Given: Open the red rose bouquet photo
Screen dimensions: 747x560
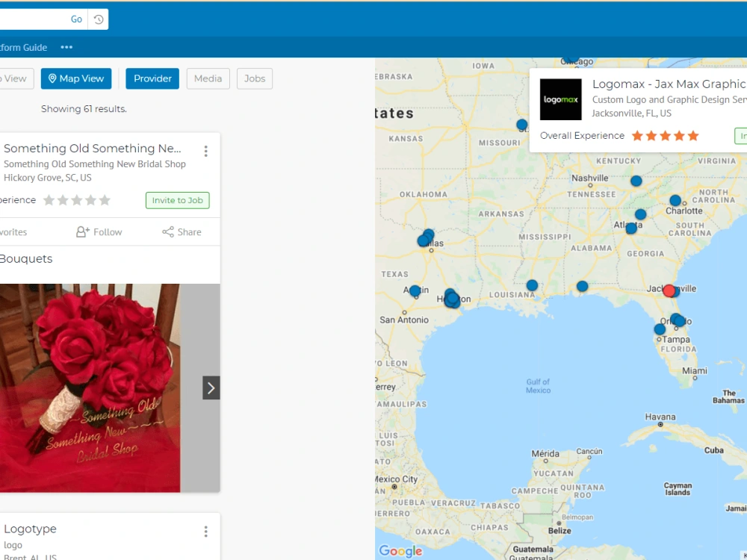Looking at the screenshot, I should coord(90,388).
